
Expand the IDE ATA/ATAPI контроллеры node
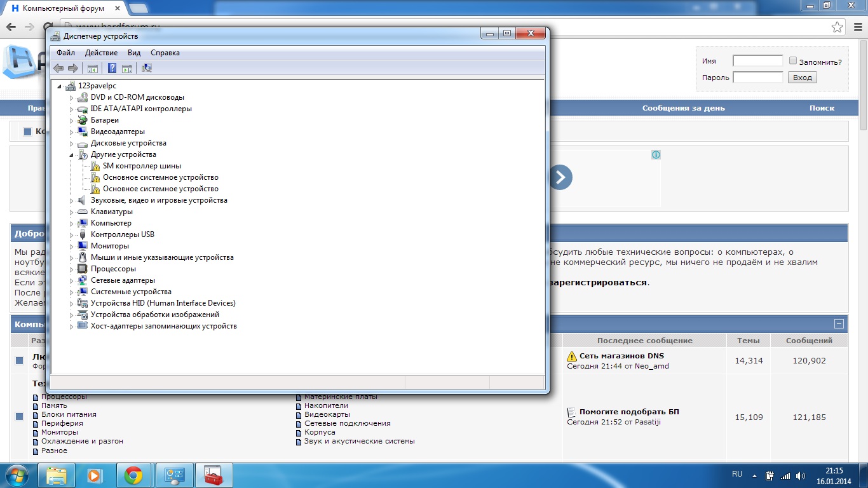(72, 109)
